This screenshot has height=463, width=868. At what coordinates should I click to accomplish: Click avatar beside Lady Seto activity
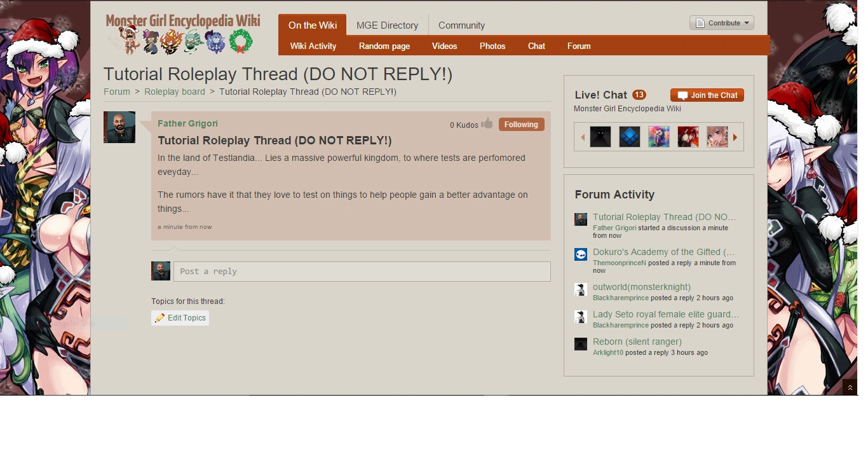(581, 317)
